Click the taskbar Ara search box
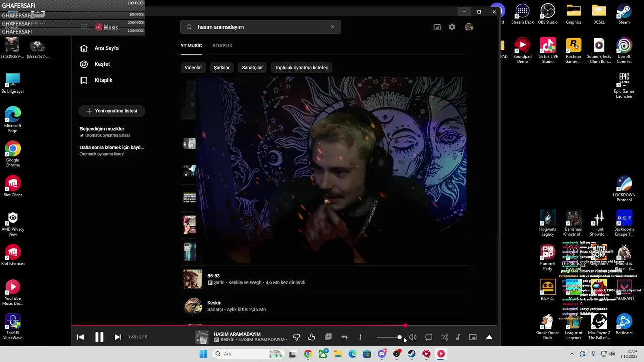The width and height of the screenshot is (644, 362). tap(248, 354)
